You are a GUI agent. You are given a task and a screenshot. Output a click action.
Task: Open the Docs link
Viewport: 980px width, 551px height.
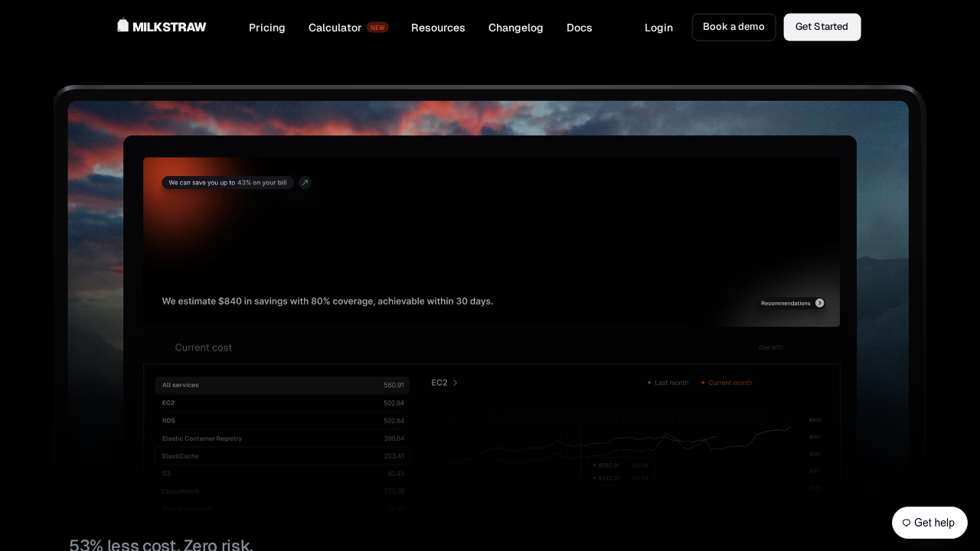tap(579, 28)
